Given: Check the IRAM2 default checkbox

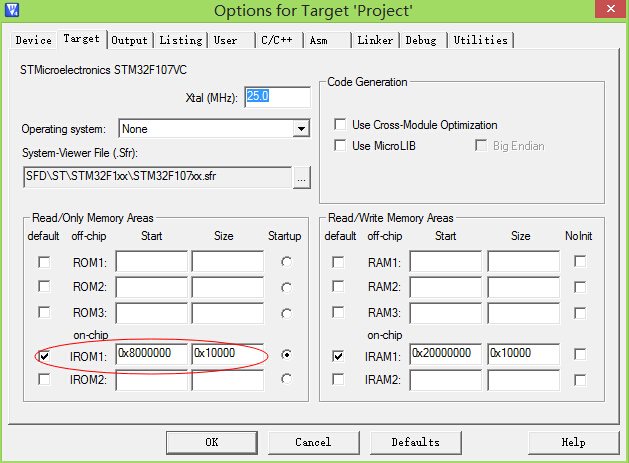Looking at the screenshot, I should pyautogui.click(x=338, y=379).
